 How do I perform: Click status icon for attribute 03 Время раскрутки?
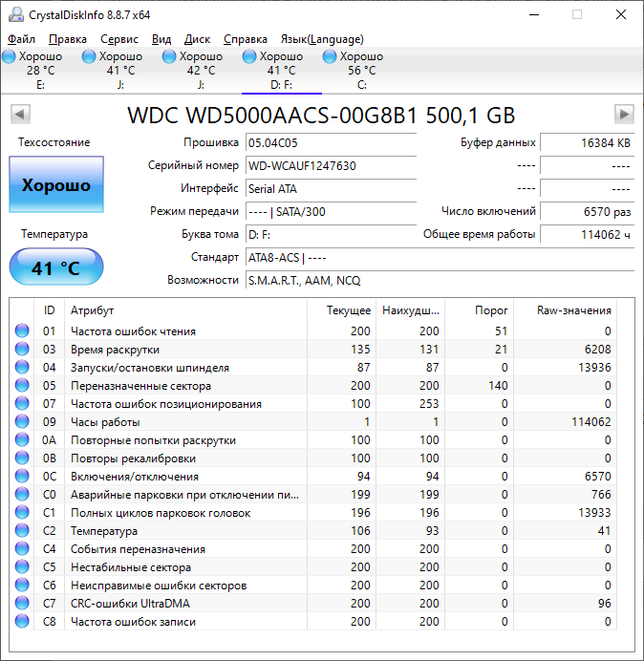(22, 349)
